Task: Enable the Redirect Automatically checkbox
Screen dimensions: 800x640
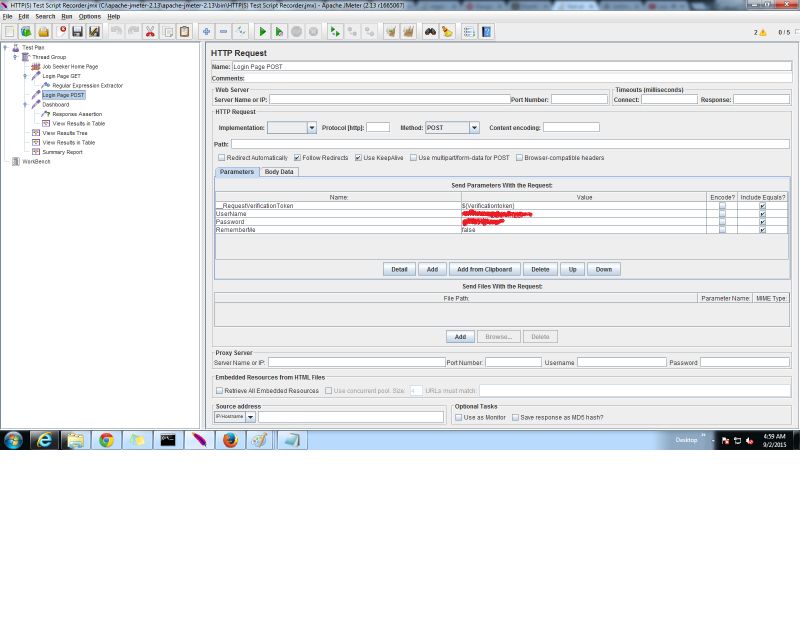Action: tap(219, 156)
